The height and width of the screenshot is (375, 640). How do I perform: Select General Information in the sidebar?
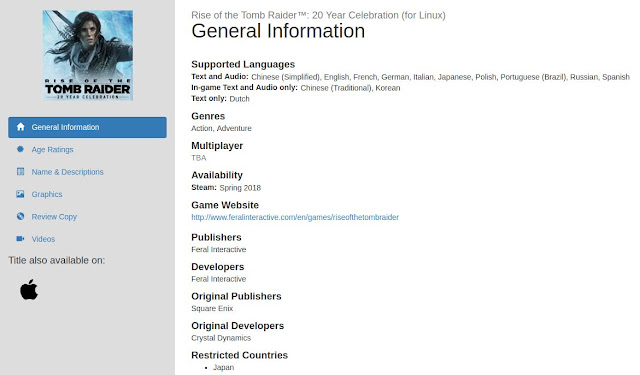pos(87,127)
